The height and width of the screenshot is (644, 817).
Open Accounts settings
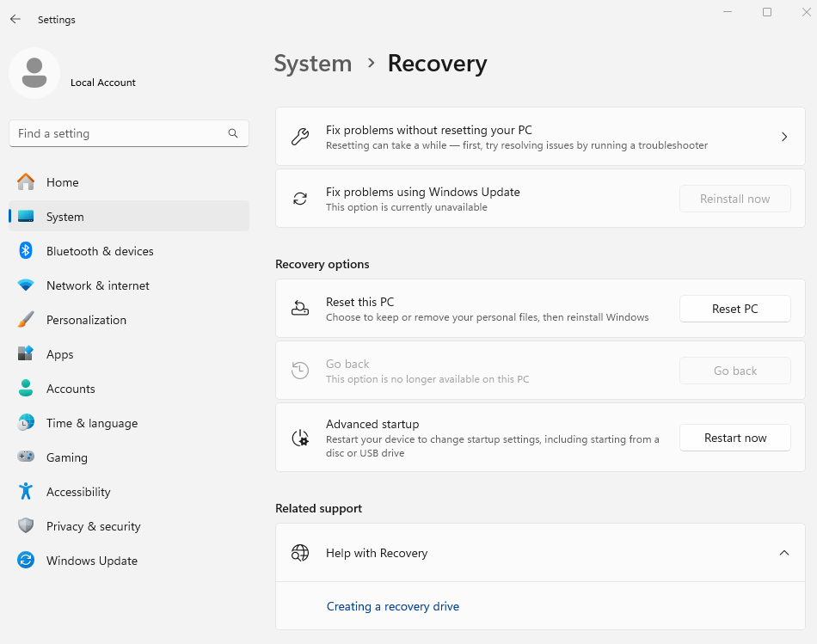point(129,389)
